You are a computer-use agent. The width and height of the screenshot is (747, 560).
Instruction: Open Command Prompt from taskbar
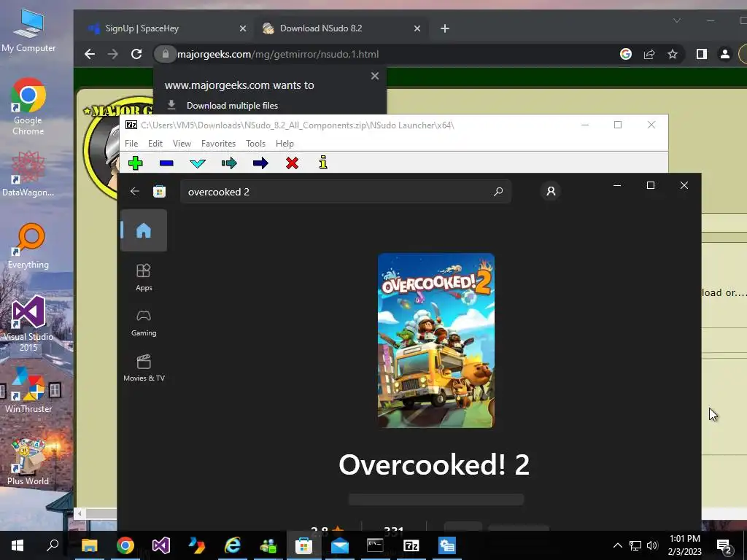376,545
